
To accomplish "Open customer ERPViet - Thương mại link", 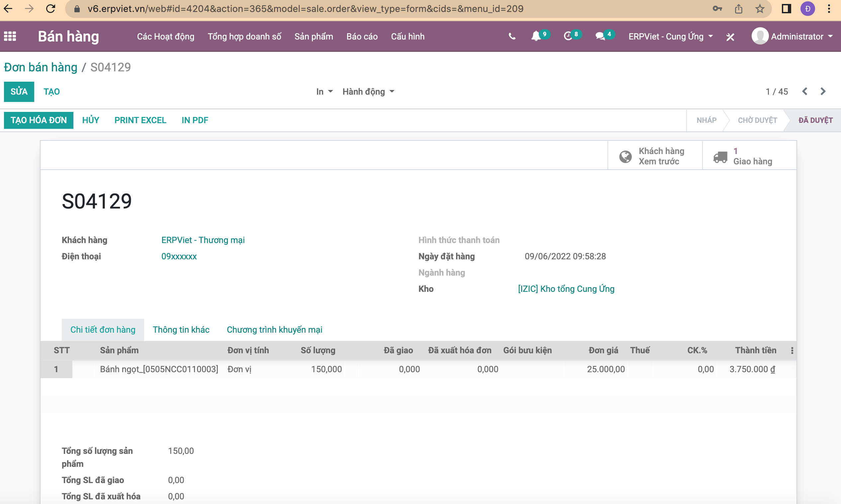I will 203,240.
